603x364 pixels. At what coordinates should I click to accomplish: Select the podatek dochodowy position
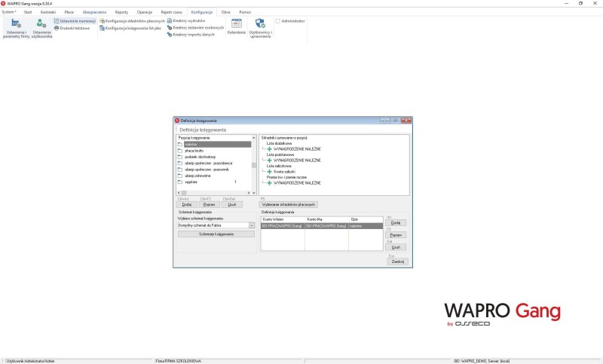[200, 157]
